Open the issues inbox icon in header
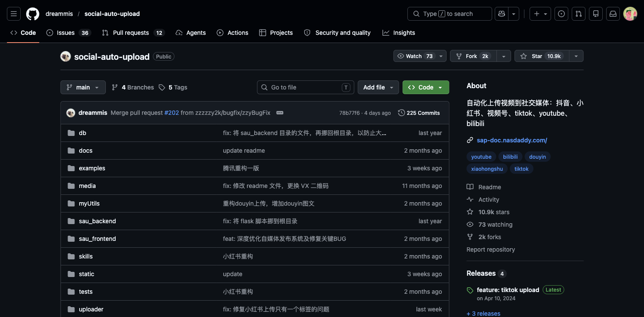The image size is (644, 317). pyautogui.click(x=561, y=14)
